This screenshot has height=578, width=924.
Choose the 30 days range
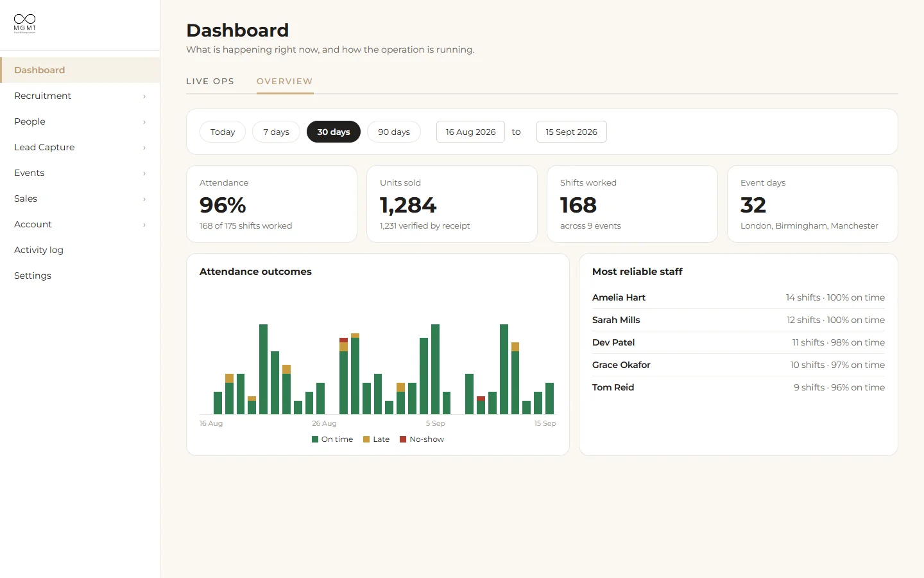click(334, 132)
